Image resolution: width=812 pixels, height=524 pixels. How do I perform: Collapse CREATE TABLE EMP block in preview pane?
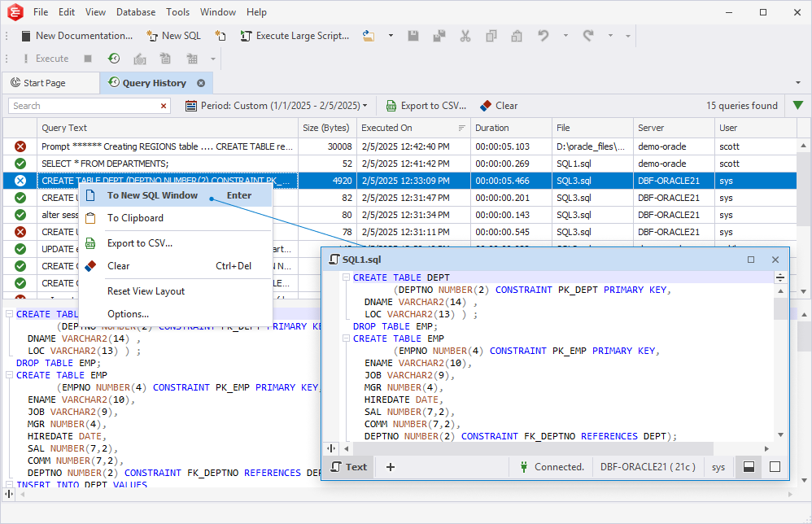[9, 375]
